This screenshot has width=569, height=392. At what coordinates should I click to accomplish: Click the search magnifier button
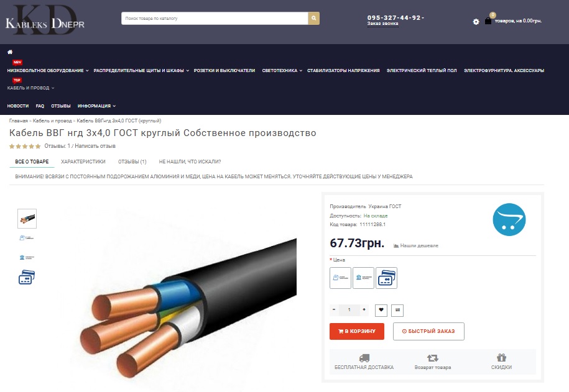coord(313,18)
